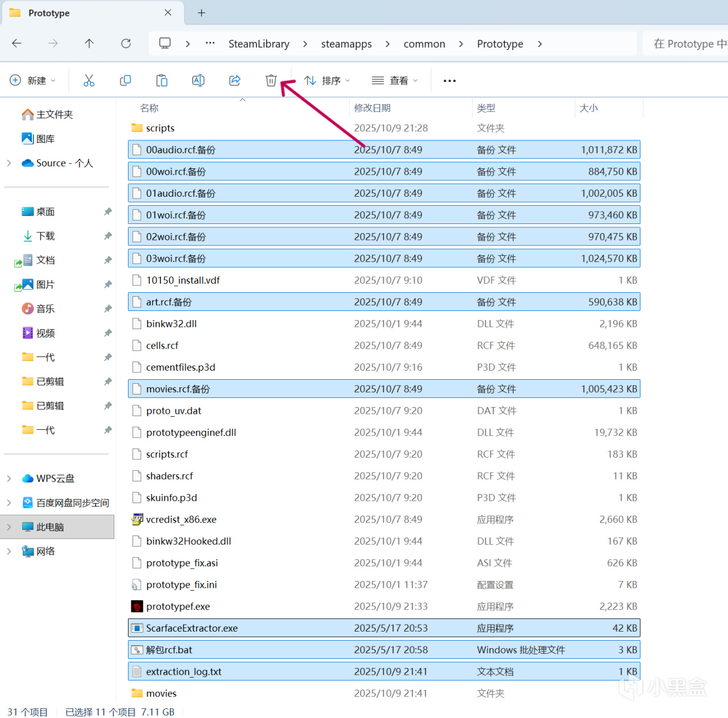Viewport: 728px width, 718px height.
Task: Expand the 百度网盘同步空间 tree node
Action: click(x=9, y=503)
